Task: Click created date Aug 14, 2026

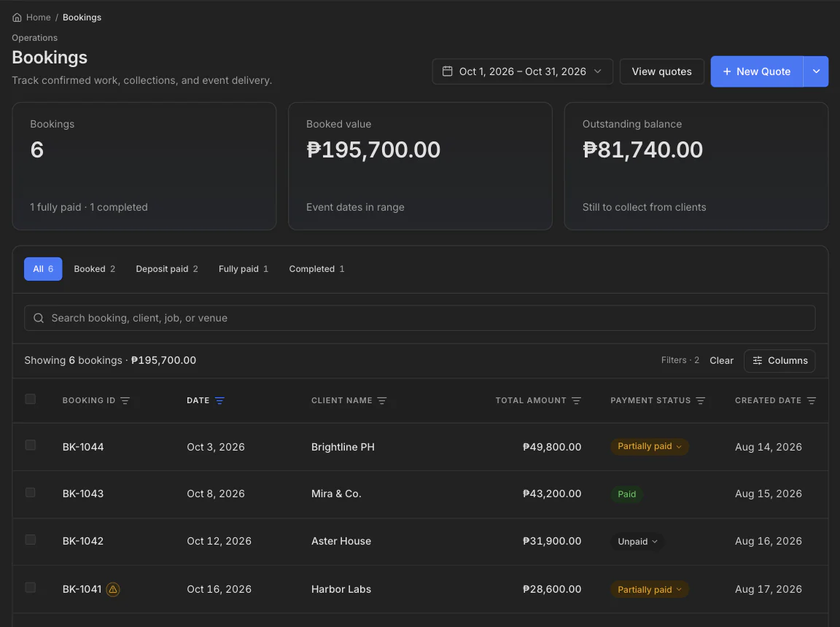Action: [769, 447]
